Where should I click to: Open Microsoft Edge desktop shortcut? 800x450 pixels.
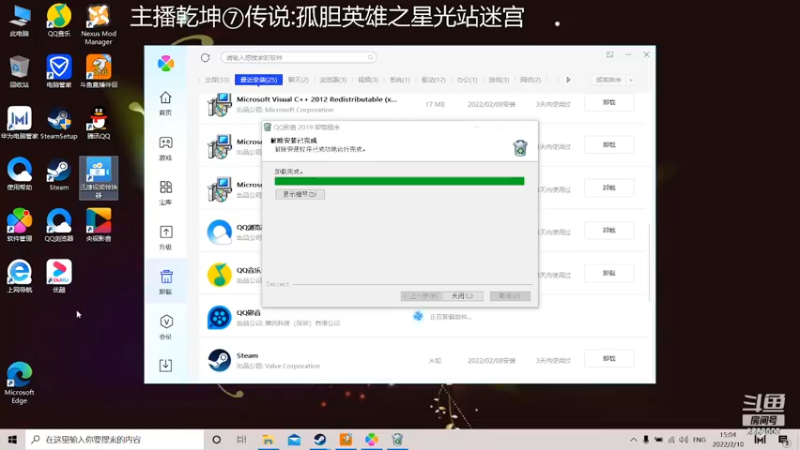(19, 383)
